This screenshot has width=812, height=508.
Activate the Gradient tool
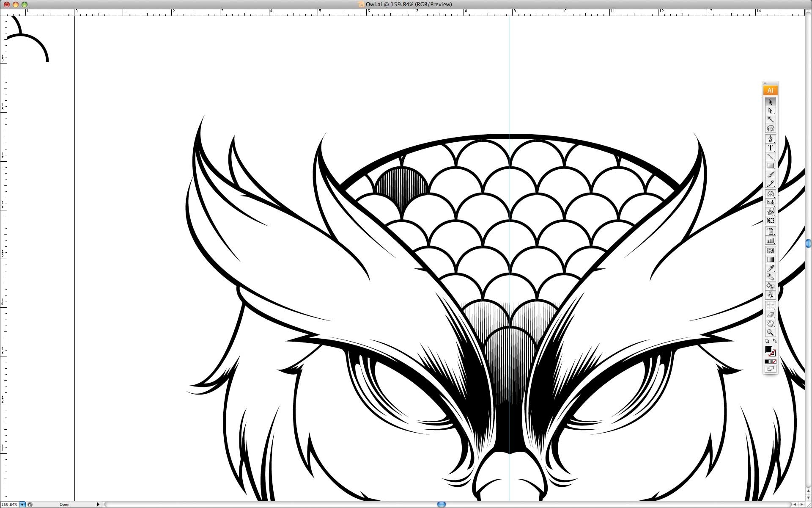(x=771, y=260)
